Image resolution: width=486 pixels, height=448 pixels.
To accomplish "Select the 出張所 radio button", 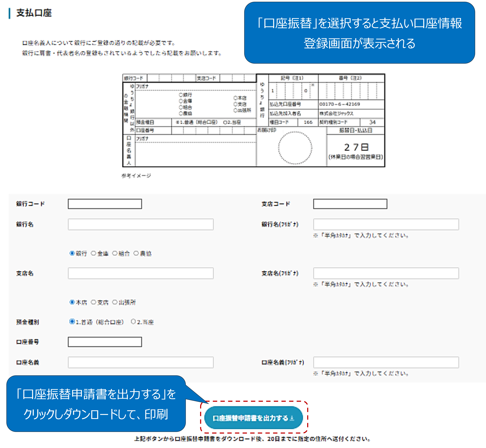I will pos(115,302).
